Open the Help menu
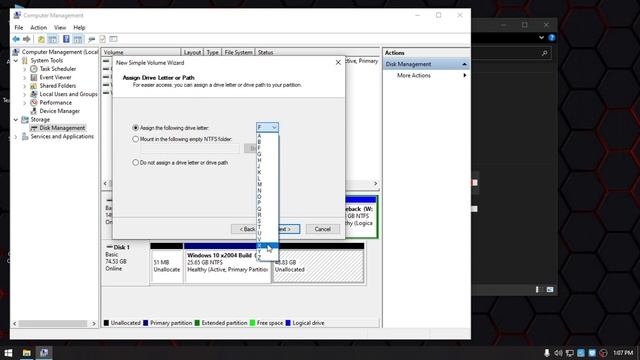The image size is (640, 360). pyautogui.click(x=79, y=27)
